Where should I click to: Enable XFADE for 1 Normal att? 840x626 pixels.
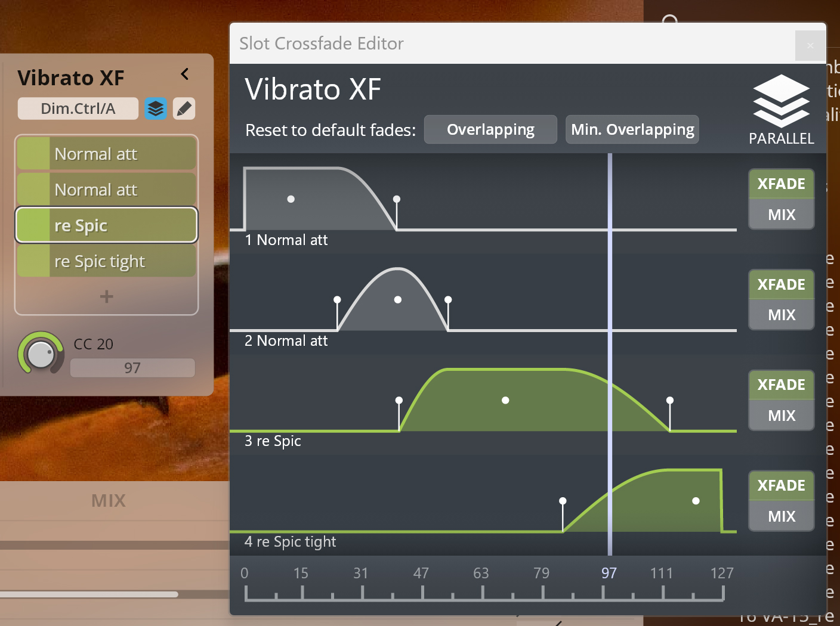(782, 184)
